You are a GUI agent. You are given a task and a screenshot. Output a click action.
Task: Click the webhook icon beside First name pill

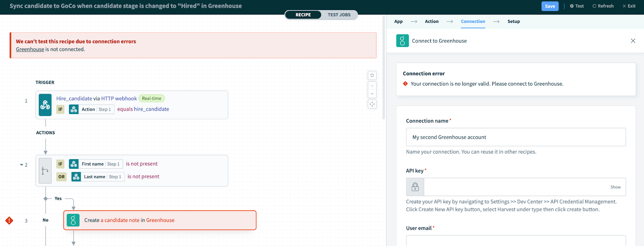(x=74, y=164)
